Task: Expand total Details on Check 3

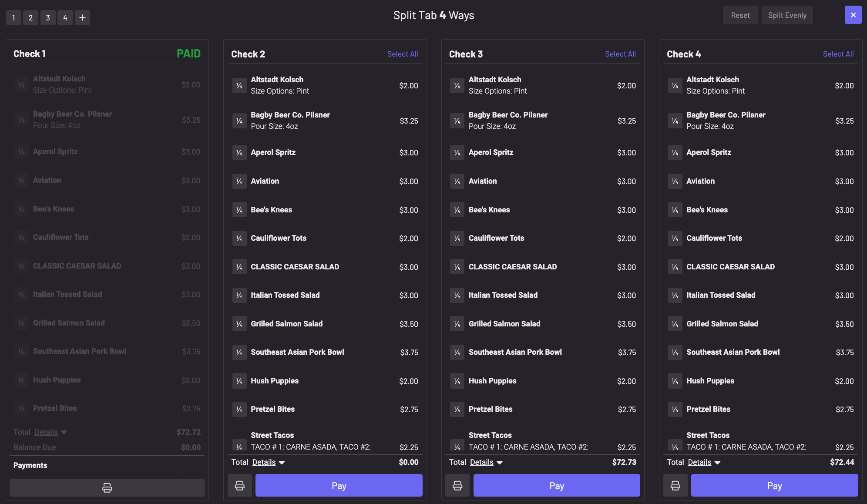Action: (486, 462)
